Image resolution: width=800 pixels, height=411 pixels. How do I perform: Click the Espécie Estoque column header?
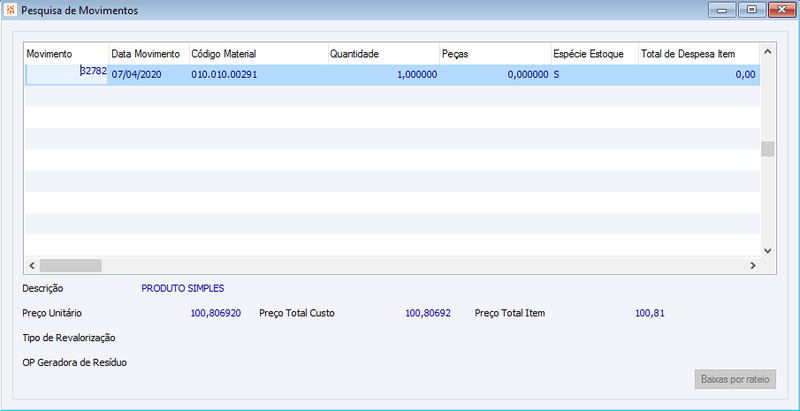click(594, 54)
